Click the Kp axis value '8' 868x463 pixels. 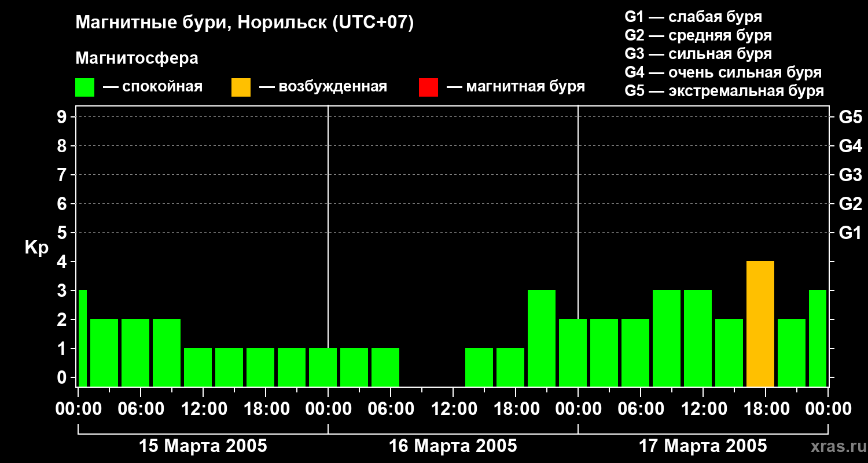pos(63,146)
